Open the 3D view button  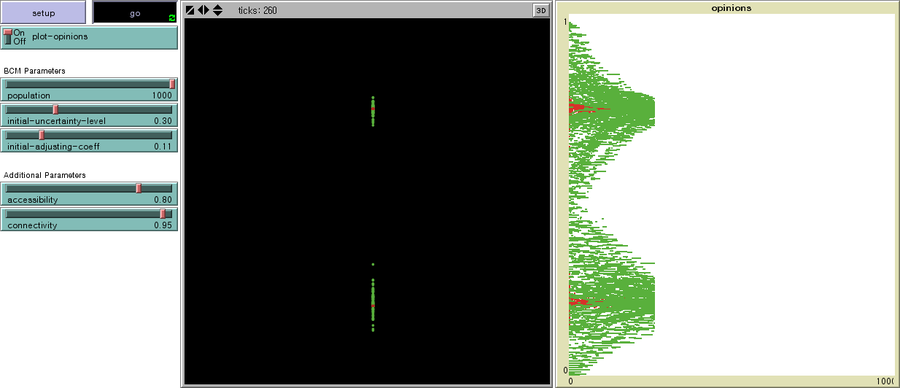540,10
